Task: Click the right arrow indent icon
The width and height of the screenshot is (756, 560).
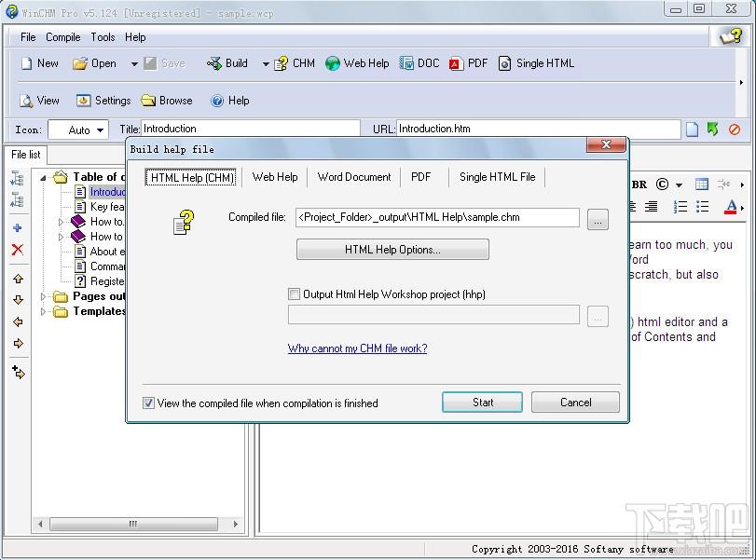Action: 19,343
